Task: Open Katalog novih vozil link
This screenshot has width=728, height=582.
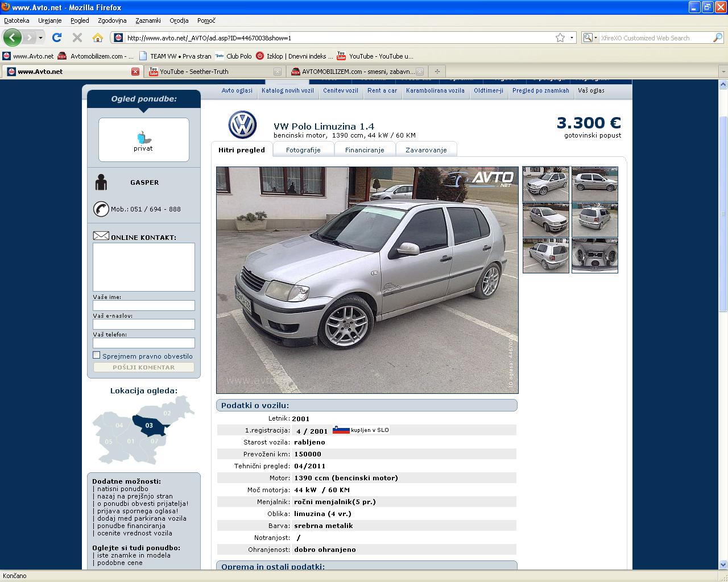Action: coord(288,91)
